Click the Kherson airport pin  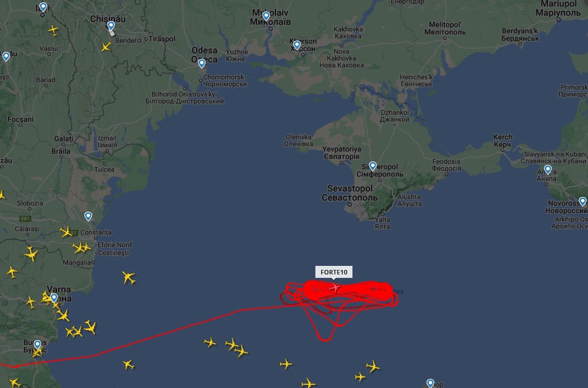click(x=297, y=46)
